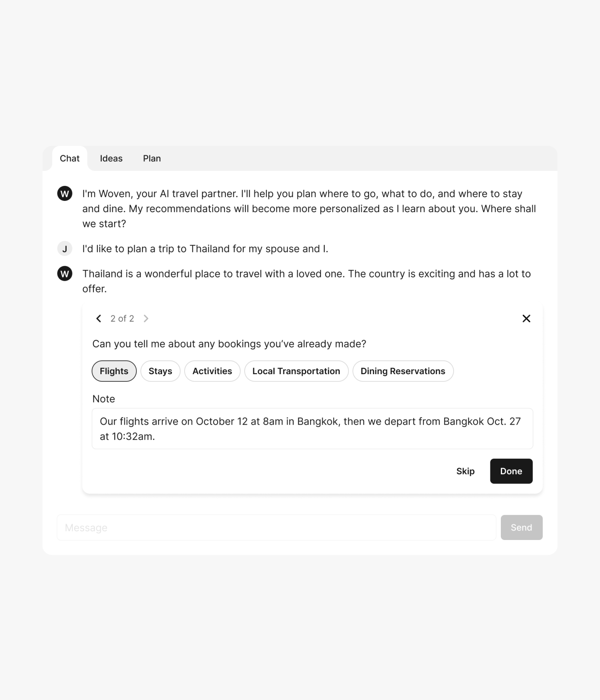This screenshot has width=600, height=700.
Task: Click the next question chevron
Action: 146,319
